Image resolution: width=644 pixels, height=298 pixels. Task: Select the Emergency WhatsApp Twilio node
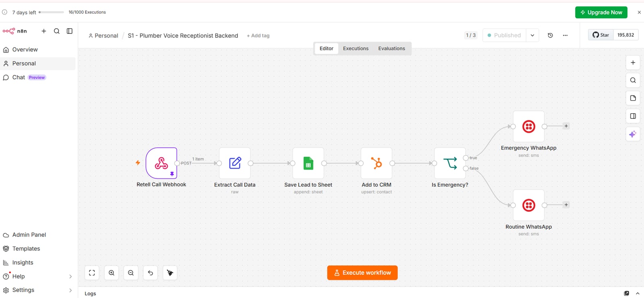pyautogui.click(x=528, y=126)
